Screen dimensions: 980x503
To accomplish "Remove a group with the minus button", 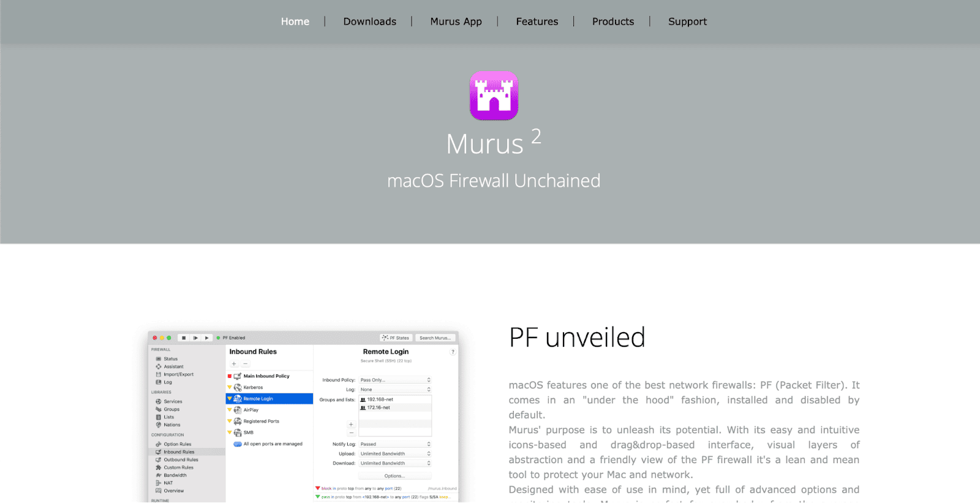I will pyautogui.click(x=351, y=433).
